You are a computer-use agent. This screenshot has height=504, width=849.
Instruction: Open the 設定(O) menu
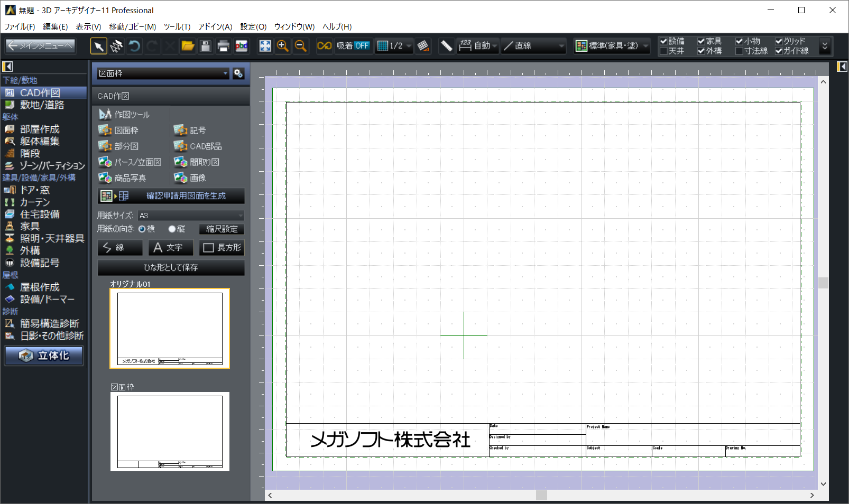tap(253, 26)
